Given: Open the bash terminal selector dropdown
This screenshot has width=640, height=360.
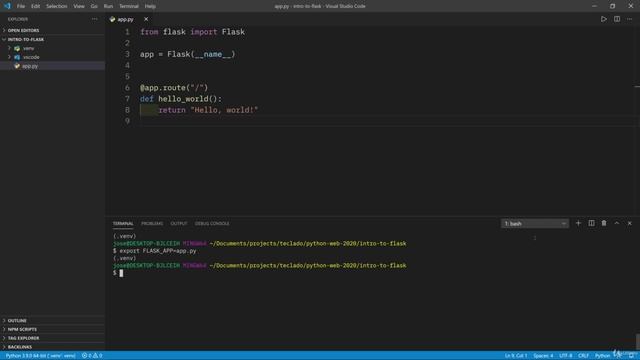Looking at the screenshot, I should click(x=535, y=224).
